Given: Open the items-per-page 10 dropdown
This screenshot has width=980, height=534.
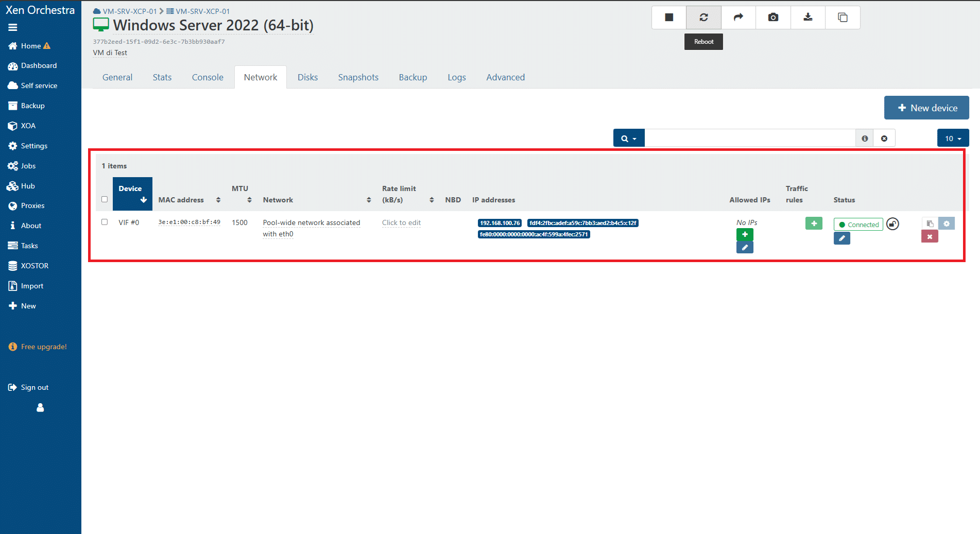Looking at the screenshot, I should (953, 139).
